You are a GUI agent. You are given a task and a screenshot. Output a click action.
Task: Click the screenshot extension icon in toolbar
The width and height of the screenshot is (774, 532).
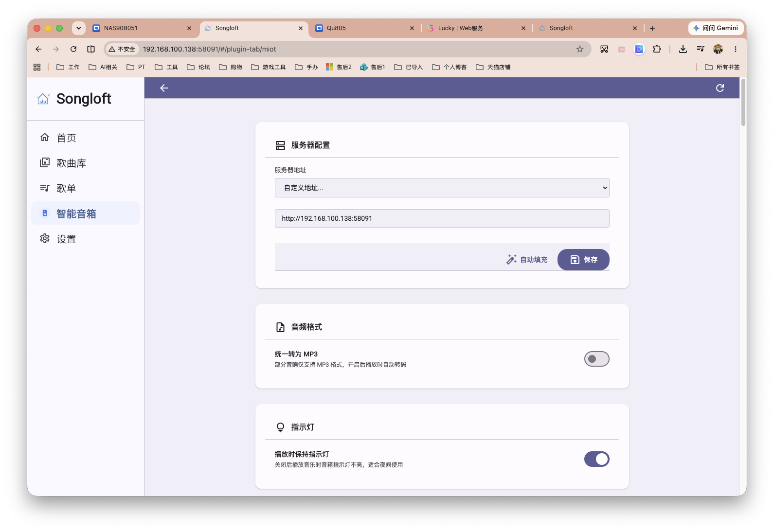coord(604,49)
